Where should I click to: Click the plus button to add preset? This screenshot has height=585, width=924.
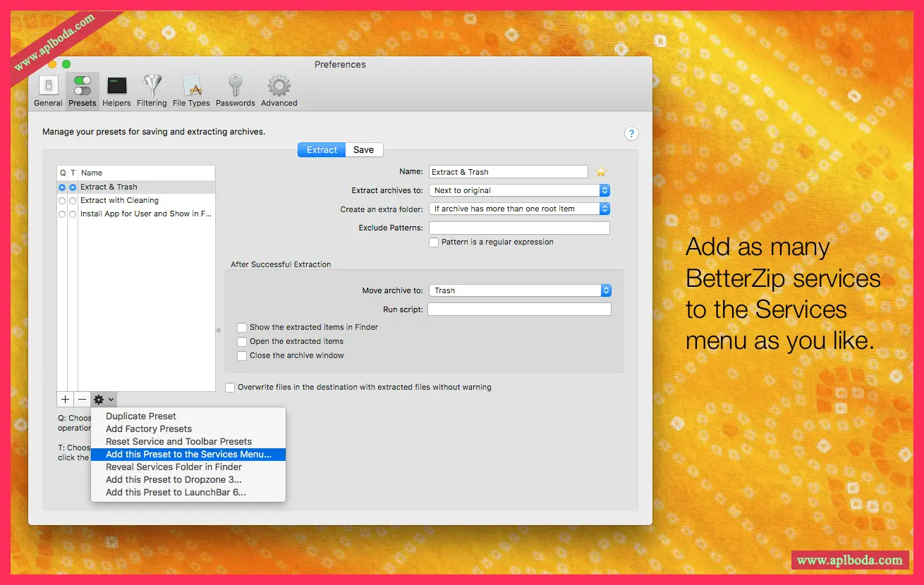66,400
